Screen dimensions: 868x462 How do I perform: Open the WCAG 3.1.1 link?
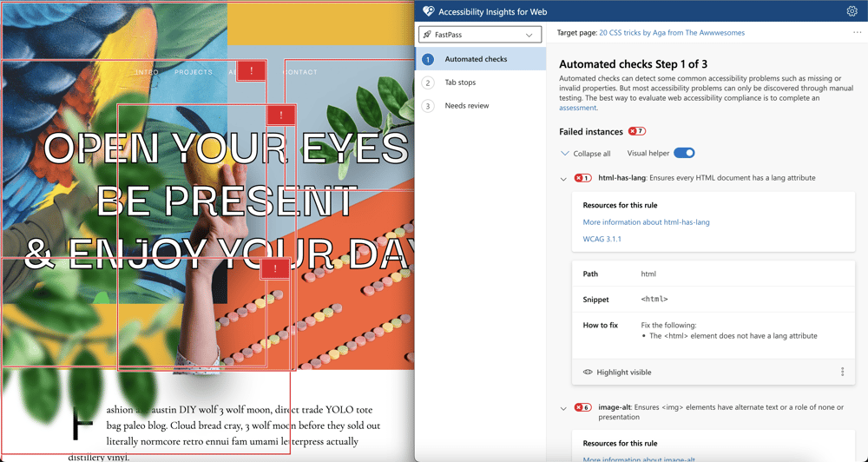602,240
